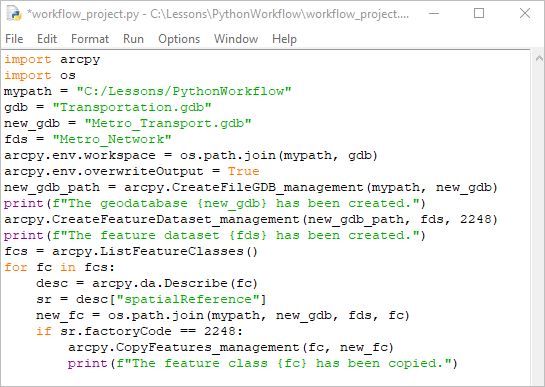Click the print line about feature dataset created
The height and width of the screenshot is (387, 545).
[215, 235]
